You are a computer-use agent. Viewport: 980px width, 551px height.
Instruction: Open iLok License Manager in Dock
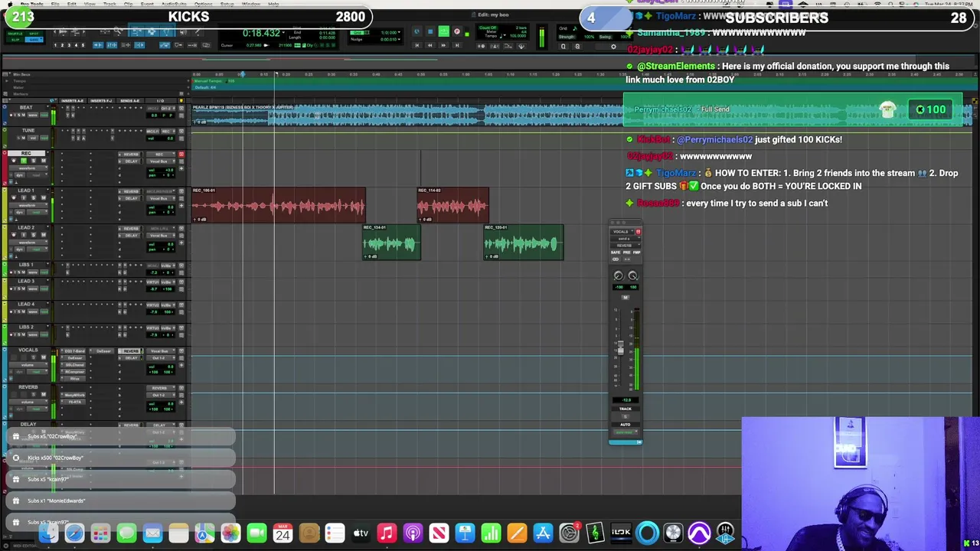point(621,533)
